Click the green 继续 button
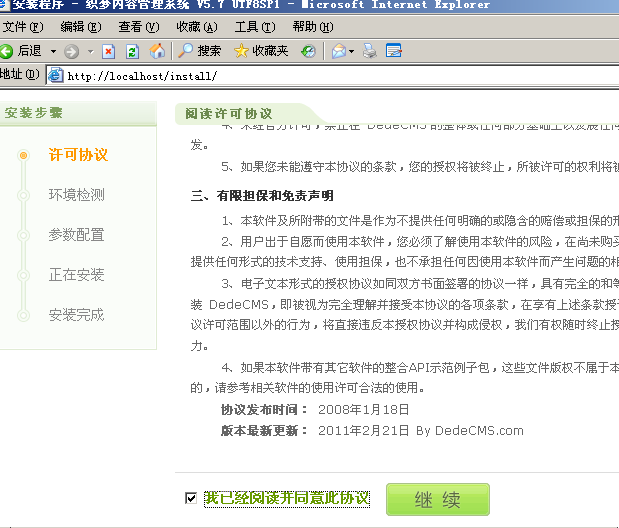This screenshot has height=528, width=619. click(x=438, y=500)
